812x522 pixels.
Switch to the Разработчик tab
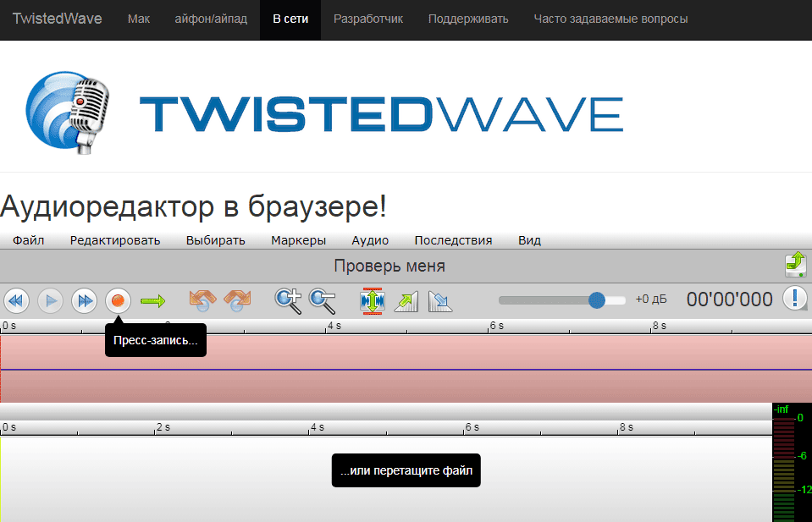[367, 19]
